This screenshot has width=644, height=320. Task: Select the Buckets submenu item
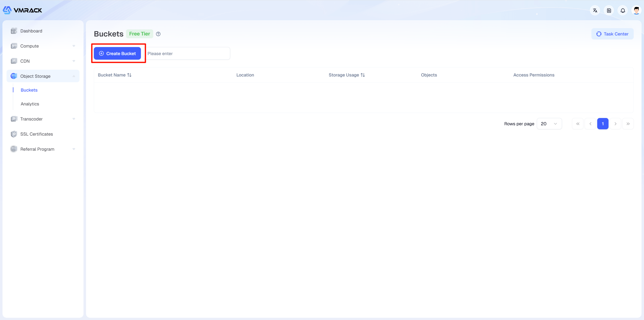coord(29,90)
